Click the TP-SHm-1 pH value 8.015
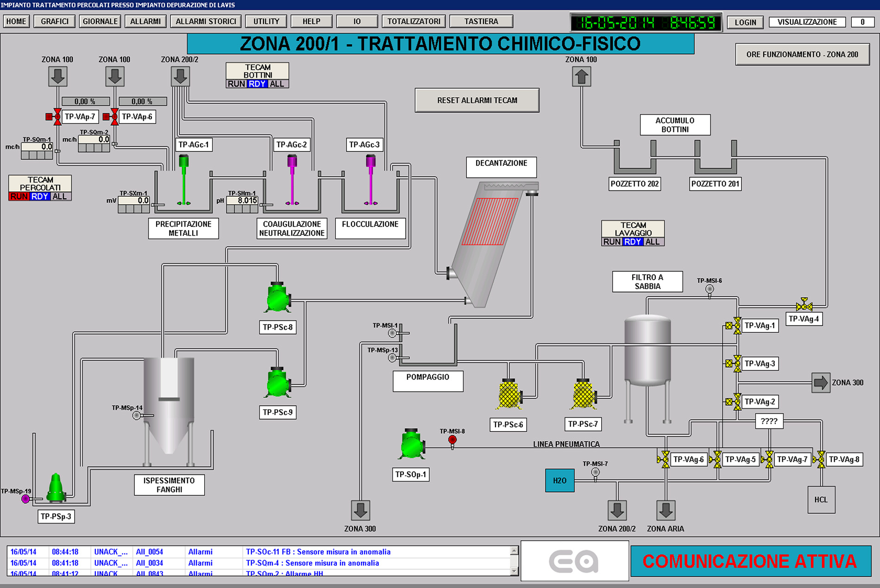This screenshot has width=880, height=588. (242, 200)
